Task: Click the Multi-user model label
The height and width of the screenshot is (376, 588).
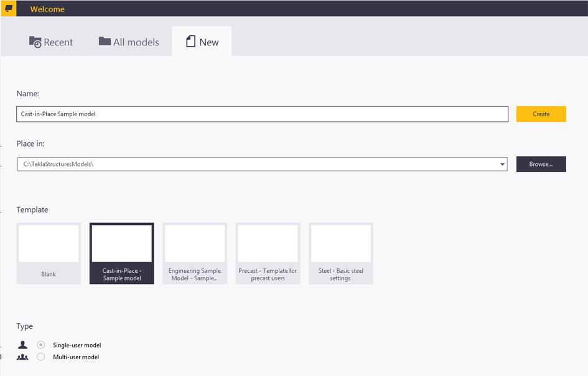Action: point(76,357)
